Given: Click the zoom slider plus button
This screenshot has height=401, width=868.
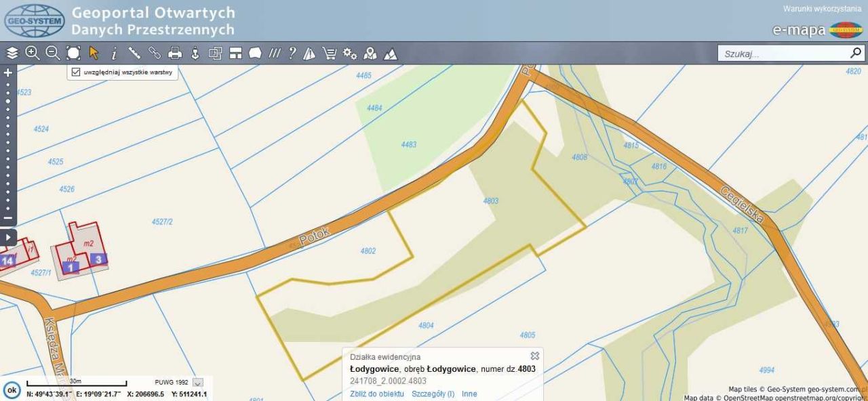Looking at the screenshot, I should pyautogui.click(x=7, y=71).
